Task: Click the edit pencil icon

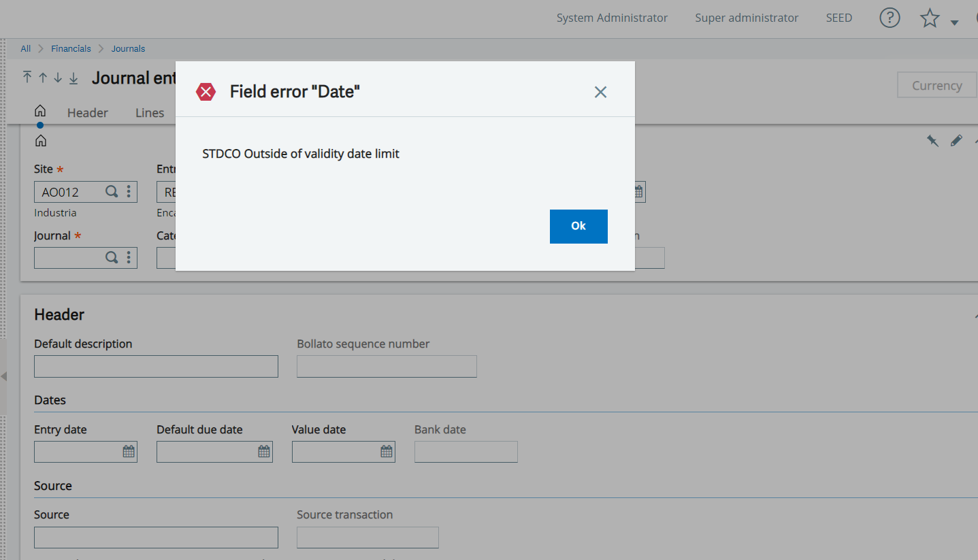Action: [x=956, y=140]
